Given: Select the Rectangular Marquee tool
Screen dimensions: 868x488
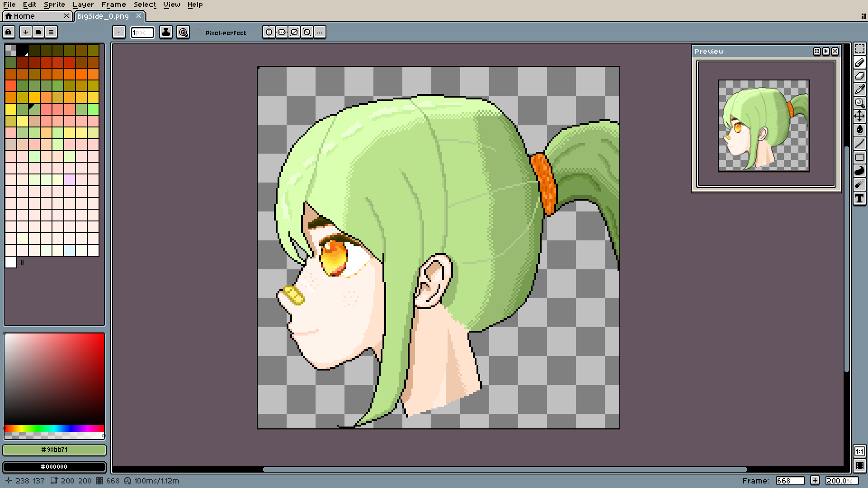Looking at the screenshot, I should coord(859,49).
